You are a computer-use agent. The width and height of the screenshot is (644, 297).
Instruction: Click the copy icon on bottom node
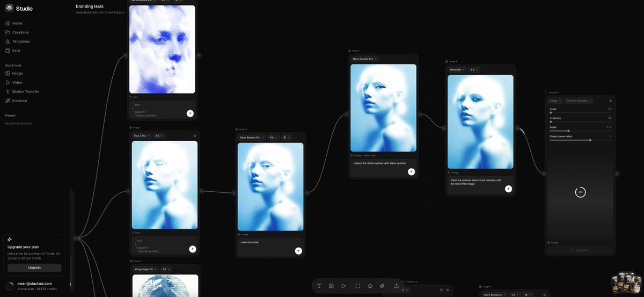[441, 290]
